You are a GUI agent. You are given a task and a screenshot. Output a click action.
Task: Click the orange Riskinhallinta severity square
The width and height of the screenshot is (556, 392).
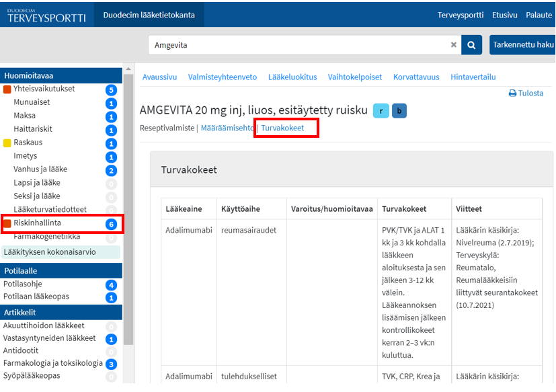pyautogui.click(x=7, y=223)
